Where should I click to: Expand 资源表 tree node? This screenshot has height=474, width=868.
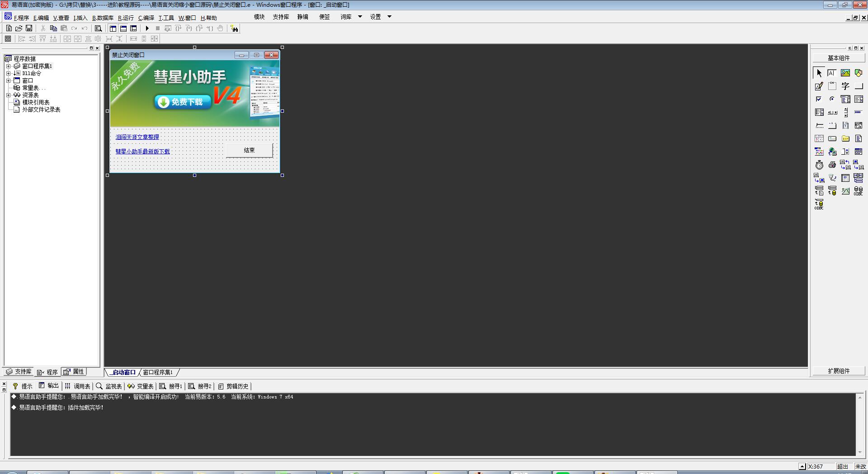point(8,95)
